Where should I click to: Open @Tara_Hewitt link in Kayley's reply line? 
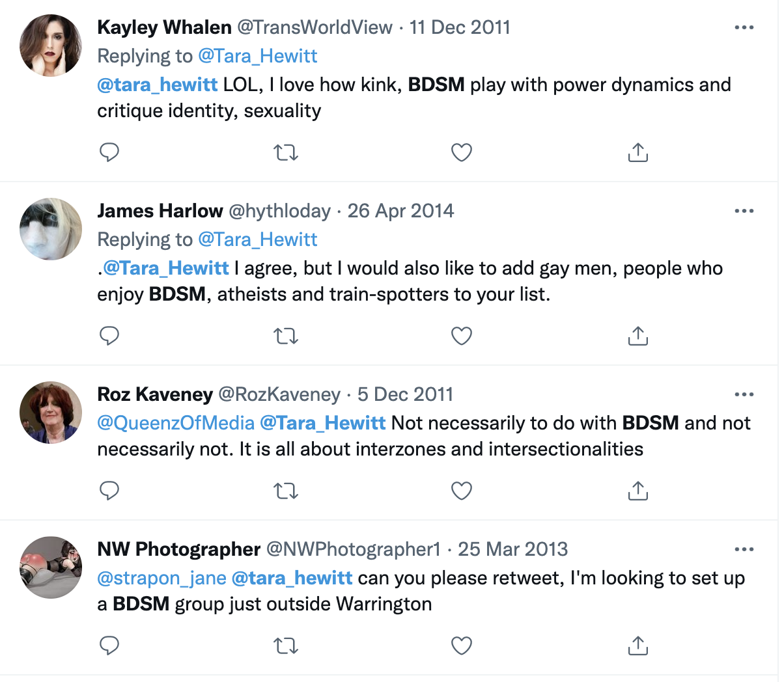(257, 56)
